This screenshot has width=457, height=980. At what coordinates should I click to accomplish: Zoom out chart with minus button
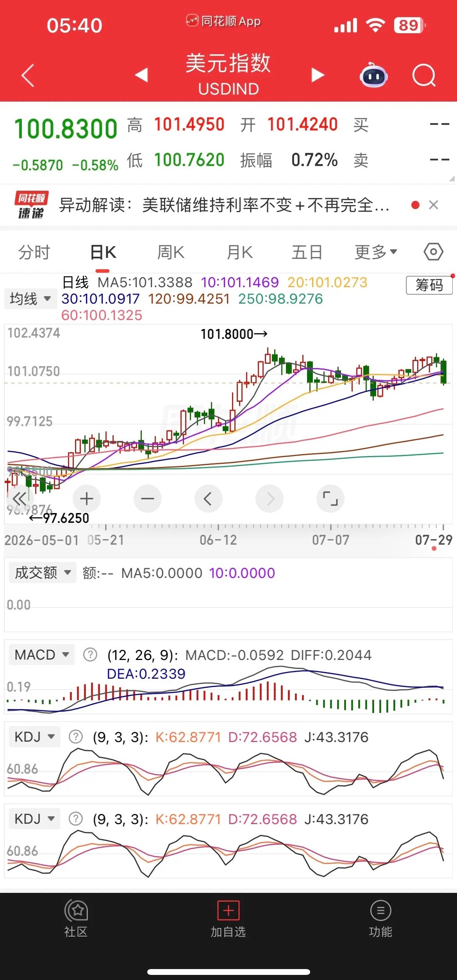tap(147, 499)
